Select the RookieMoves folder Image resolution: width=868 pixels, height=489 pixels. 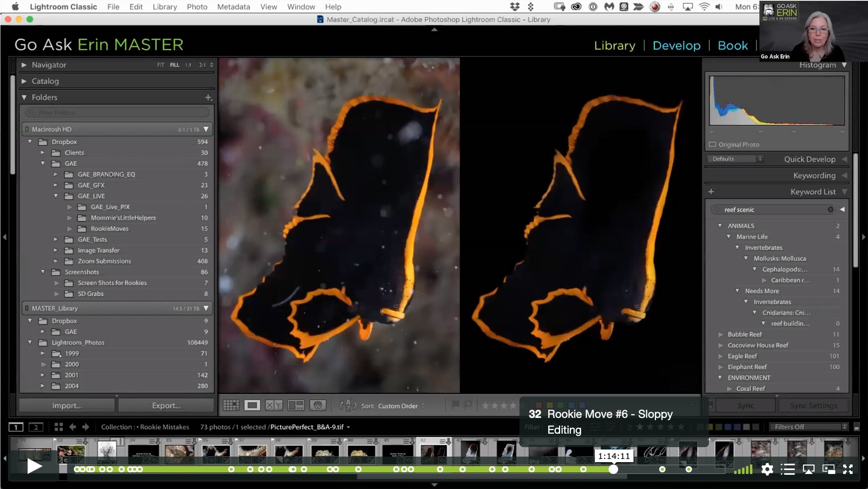click(109, 229)
